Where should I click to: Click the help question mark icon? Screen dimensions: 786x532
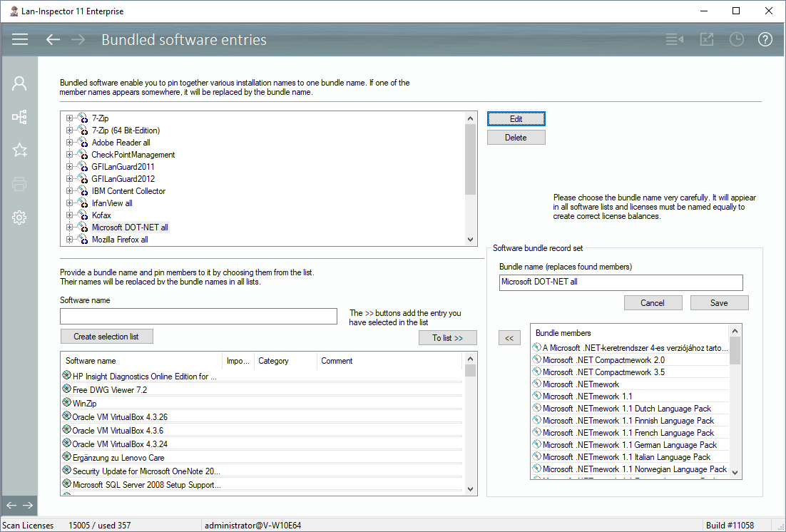pyautogui.click(x=765, y=39)
